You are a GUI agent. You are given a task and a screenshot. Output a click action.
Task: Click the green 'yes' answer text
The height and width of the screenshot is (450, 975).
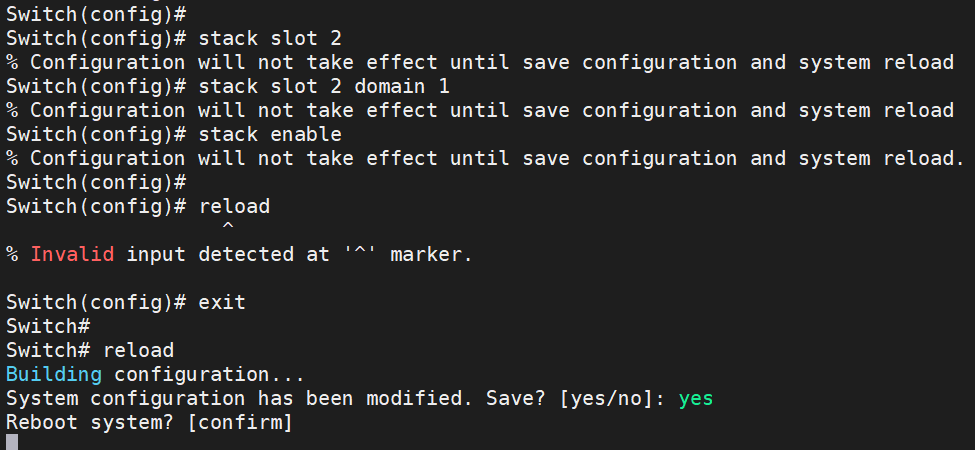pos(696,398)
